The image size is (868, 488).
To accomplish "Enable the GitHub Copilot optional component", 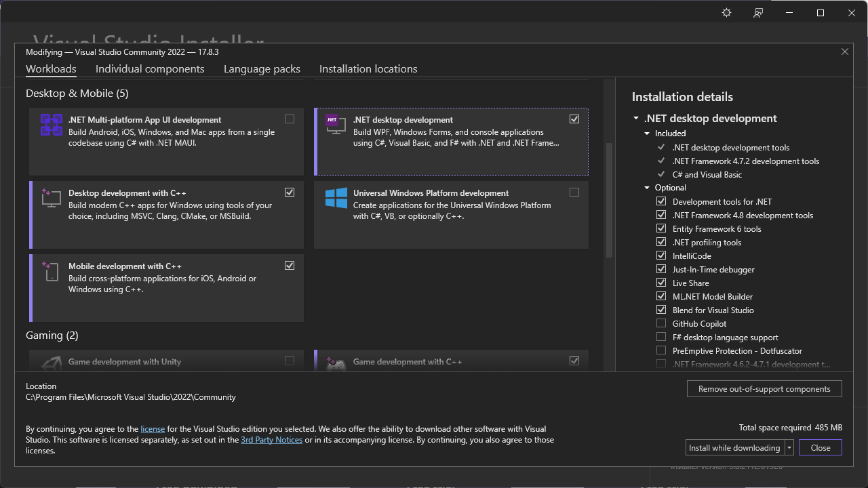I will pos(661,323).
